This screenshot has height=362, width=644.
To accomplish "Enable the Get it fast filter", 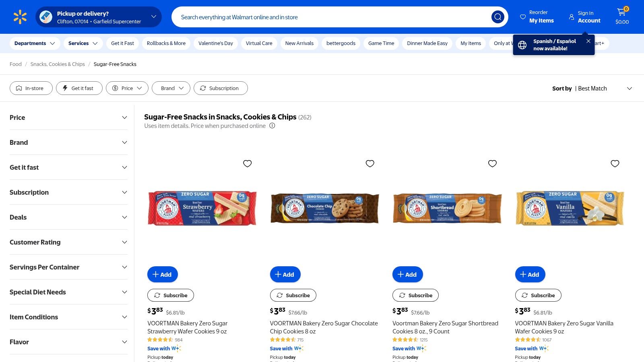I will coord(79,88).
